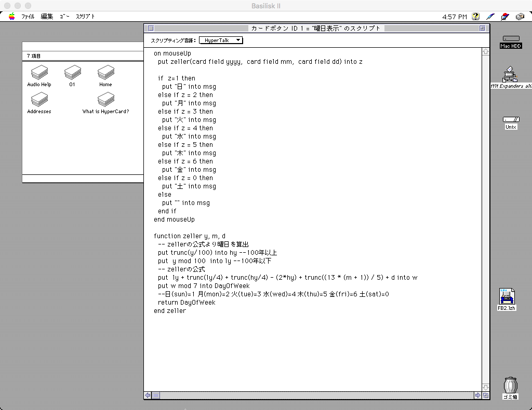
Task: Click the scroll-left arrow of the script editor
Action: [148, 395]
